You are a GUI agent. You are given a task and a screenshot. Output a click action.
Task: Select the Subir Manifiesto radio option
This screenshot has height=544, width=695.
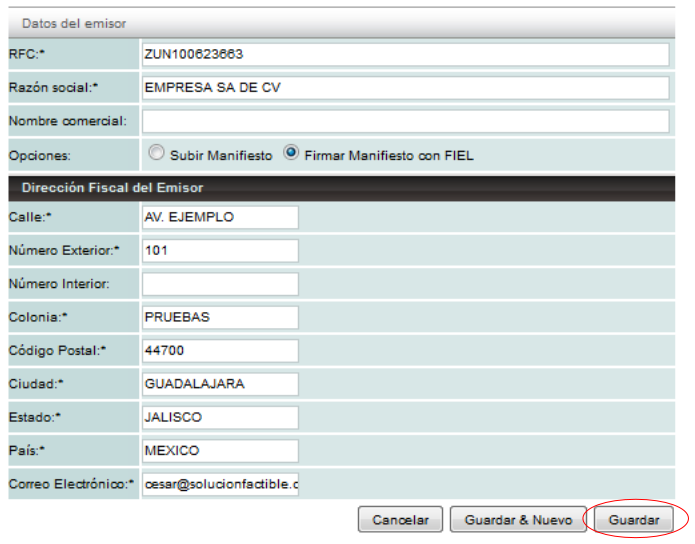tap(156, 154)
